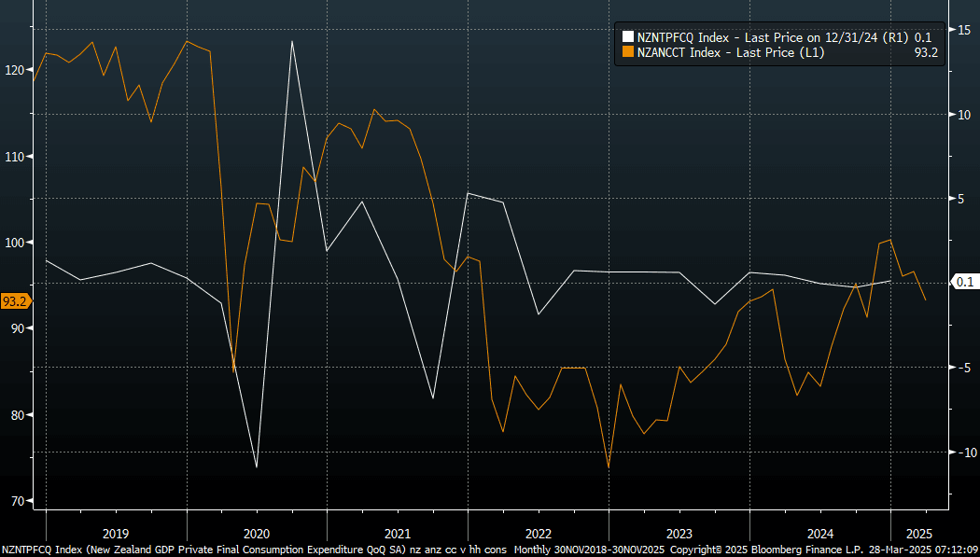Select the NZANCCT Index legend entry
Screen dimensions: 980x557
point(730,52)
